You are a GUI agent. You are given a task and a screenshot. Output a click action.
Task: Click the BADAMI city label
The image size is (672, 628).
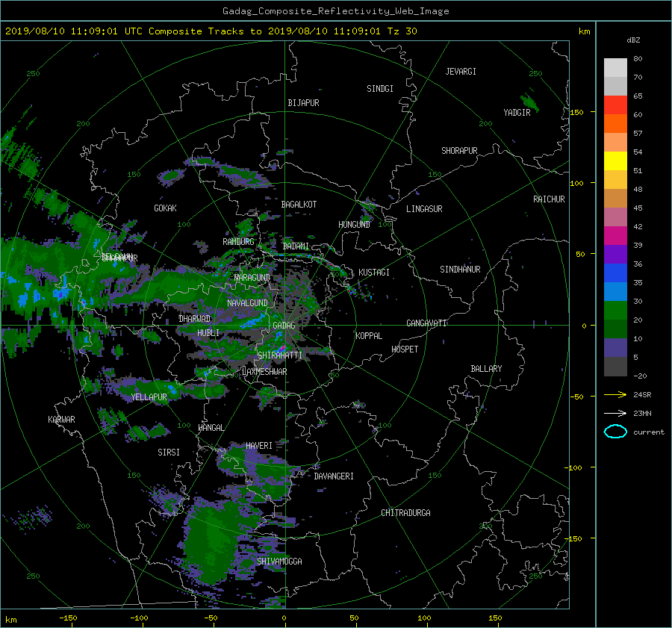coord(296,246)
